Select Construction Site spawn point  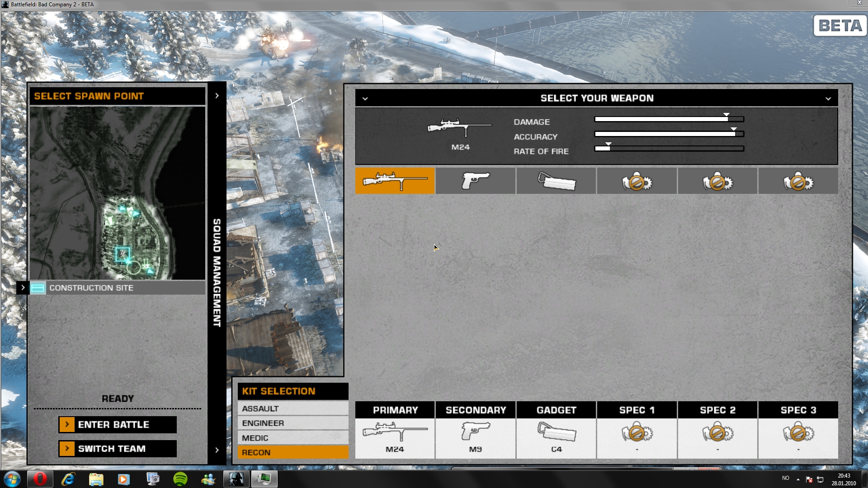click(118, 288)
